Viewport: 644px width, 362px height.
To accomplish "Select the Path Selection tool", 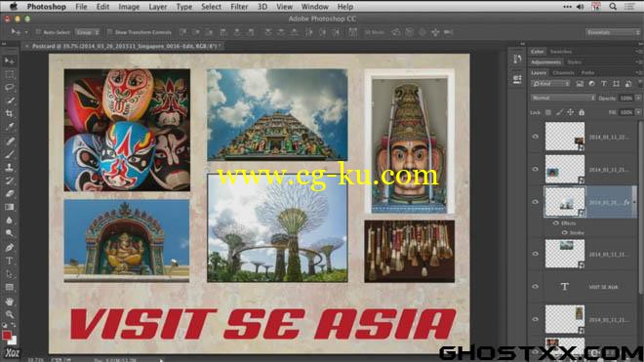I will pyautogui.click(x=9, y=274).
